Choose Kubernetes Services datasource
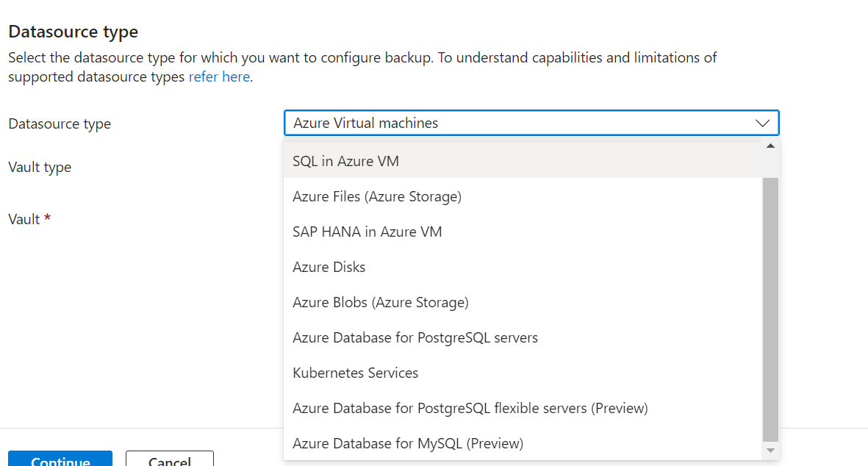Viewport: 868px width, 466px height. tap(355, 373)
